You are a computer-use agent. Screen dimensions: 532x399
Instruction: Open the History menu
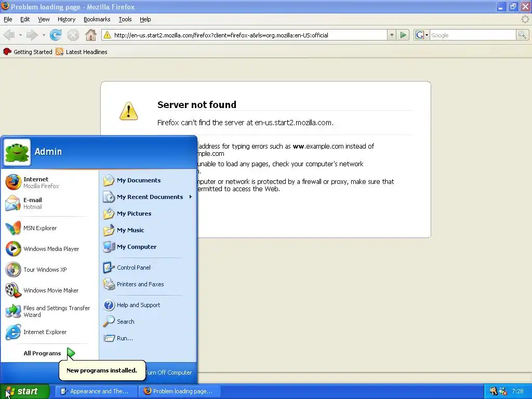(x=66, y=19)
